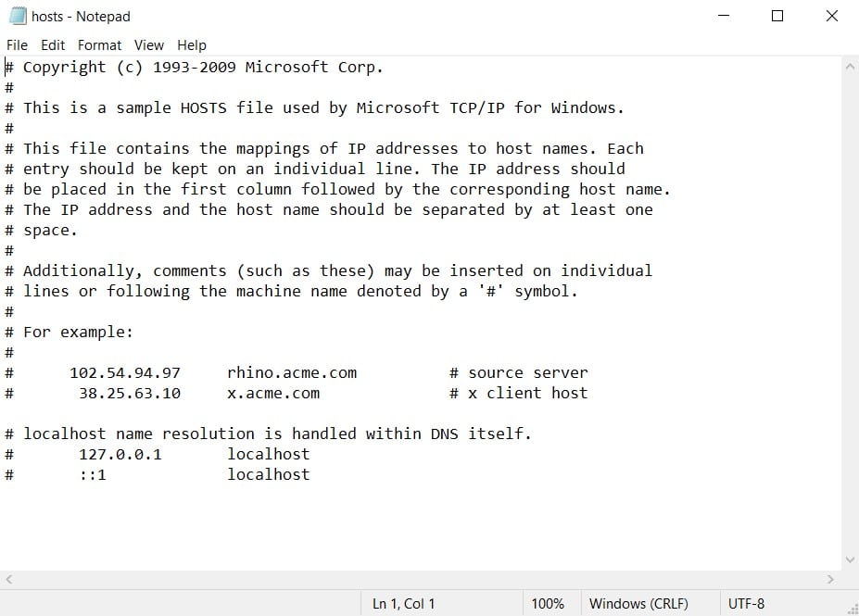This screenshot has width=859, height=616.
Task: Open the View menu
Action: [148, 44]
